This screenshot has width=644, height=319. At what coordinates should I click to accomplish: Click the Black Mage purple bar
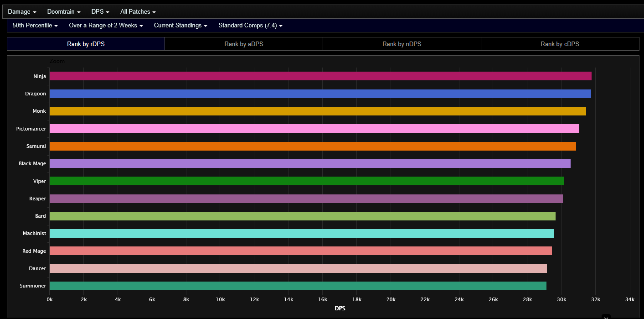[310, 163]
